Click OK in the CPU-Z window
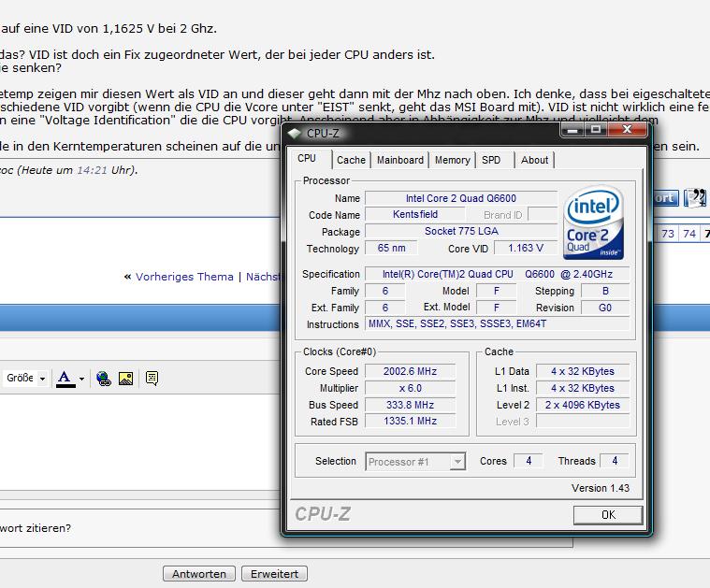Viewport: 710px width, 588px height. click(608, 515)
